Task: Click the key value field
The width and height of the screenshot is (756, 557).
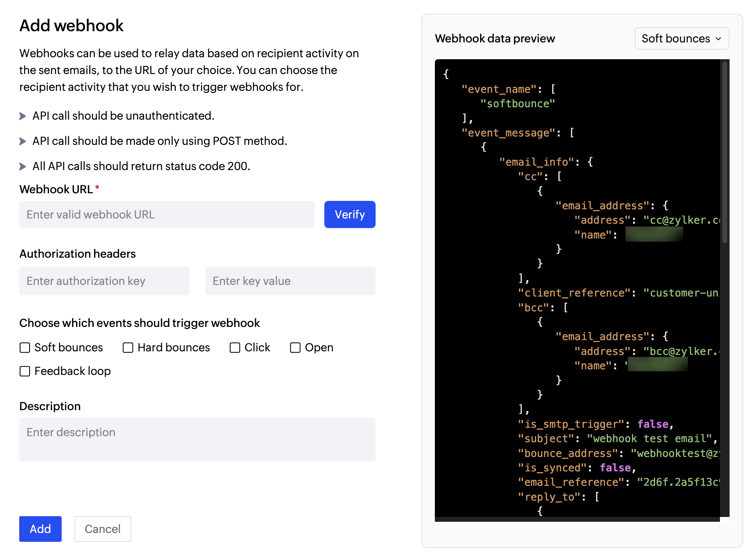Action: pos(290,281)
